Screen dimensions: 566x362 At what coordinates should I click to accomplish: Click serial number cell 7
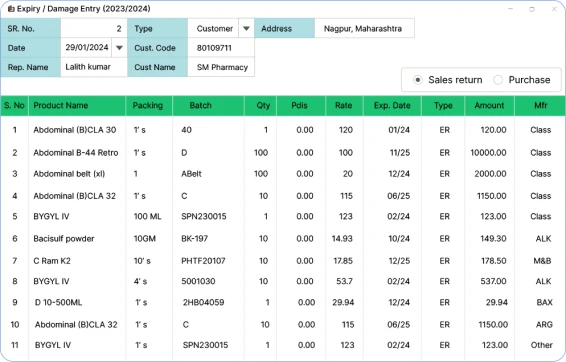14,261
